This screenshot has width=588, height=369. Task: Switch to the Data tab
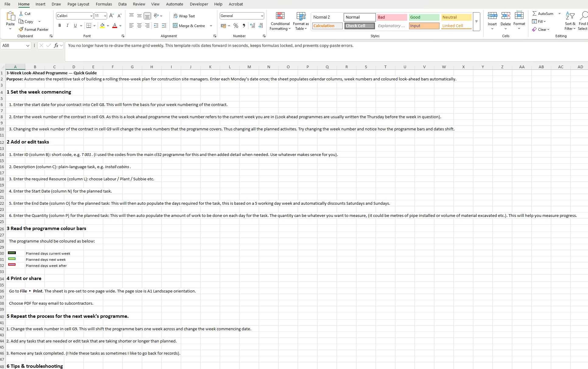point(122,4)
